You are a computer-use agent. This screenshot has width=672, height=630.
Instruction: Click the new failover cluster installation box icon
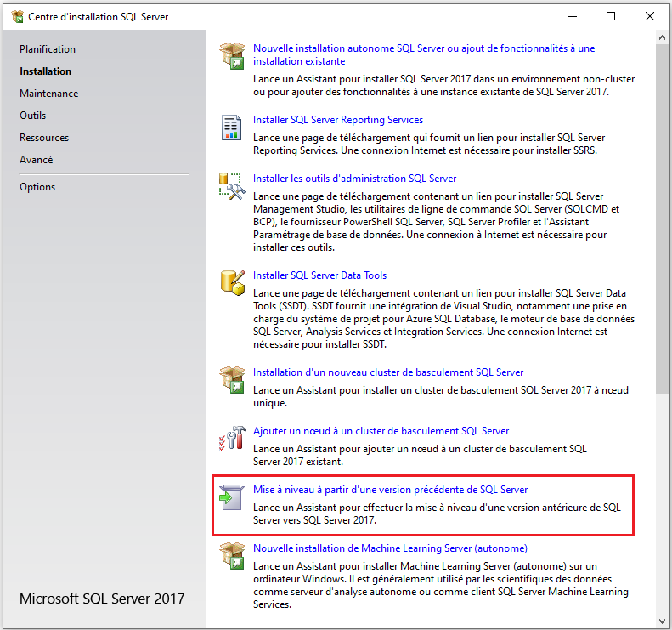tap(232, 380)
